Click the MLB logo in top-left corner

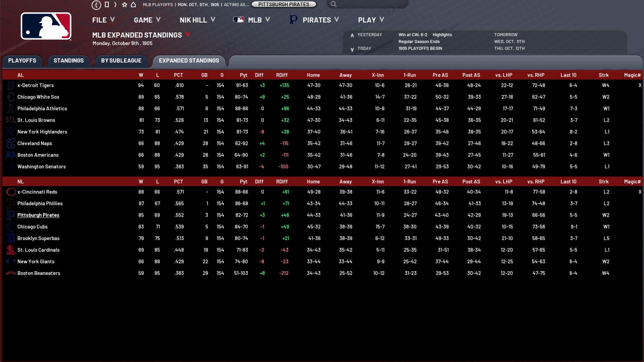(46, 26)
